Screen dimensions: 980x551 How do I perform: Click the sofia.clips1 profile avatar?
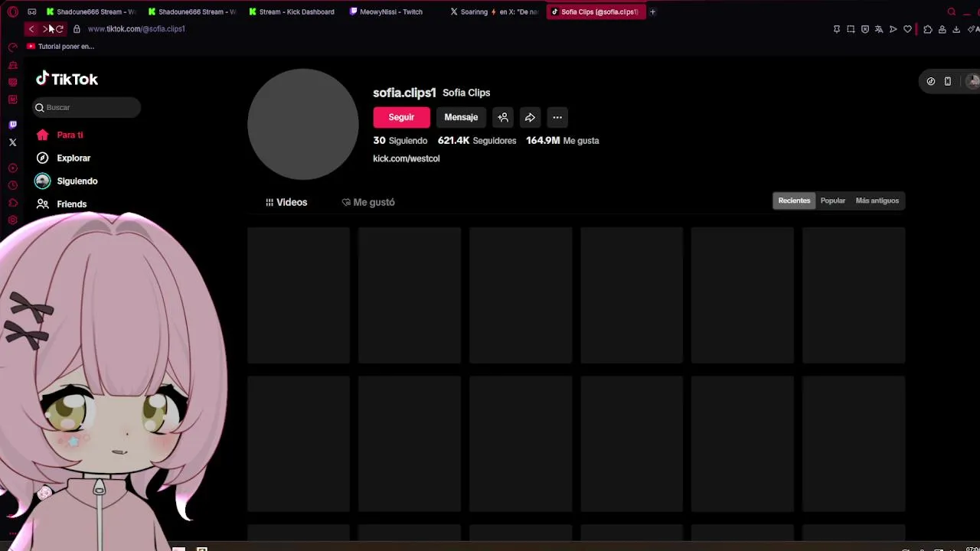pos(303,124)
